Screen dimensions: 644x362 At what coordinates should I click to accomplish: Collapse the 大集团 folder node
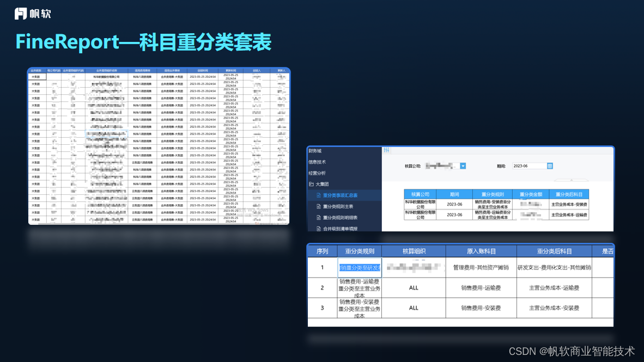[x=322, y=185]
